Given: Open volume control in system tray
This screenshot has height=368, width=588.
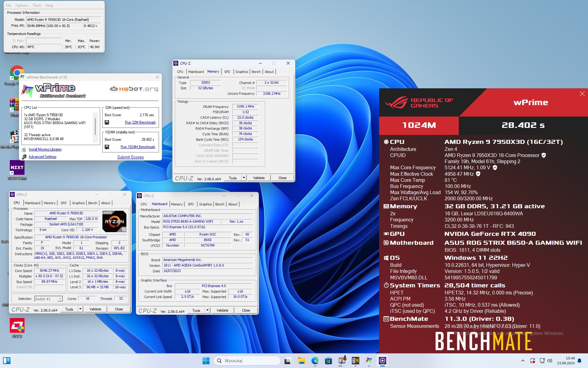Looking at the screenshot, I should pos(550,361).
